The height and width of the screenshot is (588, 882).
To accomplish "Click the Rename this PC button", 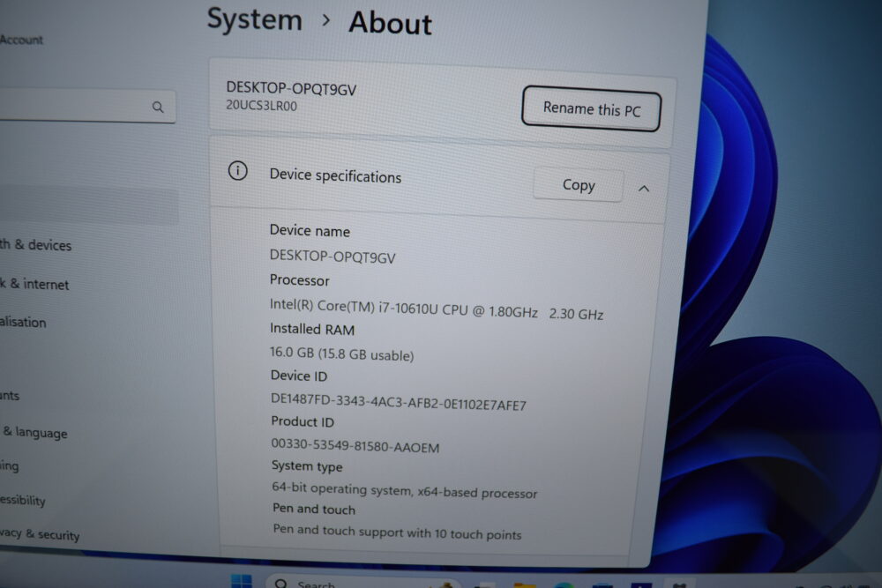I will pos(591,108).
